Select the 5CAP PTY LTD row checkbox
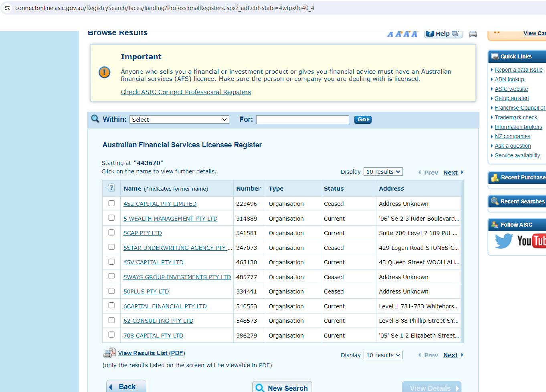 pyautogui.click(x=111, y=233)
